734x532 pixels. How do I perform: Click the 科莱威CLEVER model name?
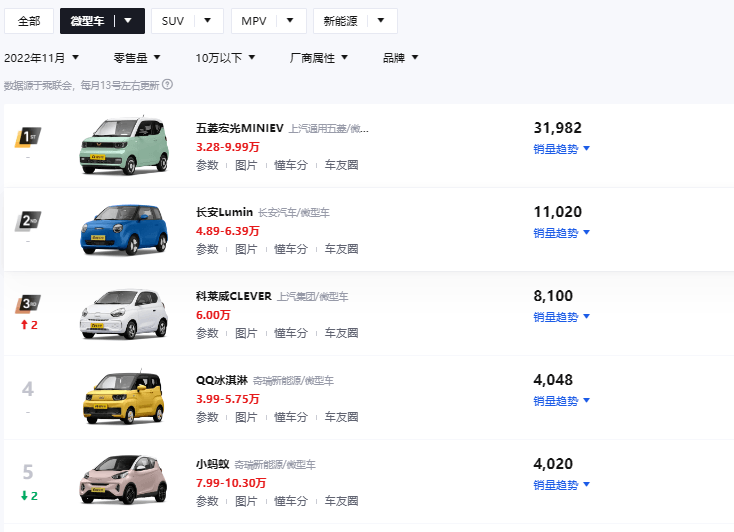pyautogui.click(x=234, y=297)
